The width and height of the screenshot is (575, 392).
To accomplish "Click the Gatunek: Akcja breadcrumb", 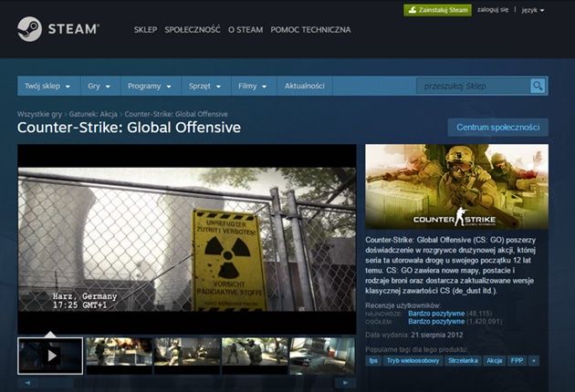I will (93, 114).
